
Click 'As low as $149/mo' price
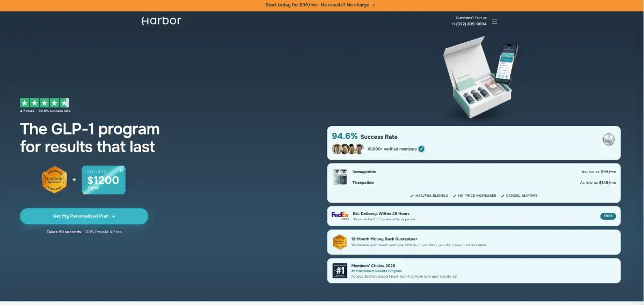pos(598,182)
